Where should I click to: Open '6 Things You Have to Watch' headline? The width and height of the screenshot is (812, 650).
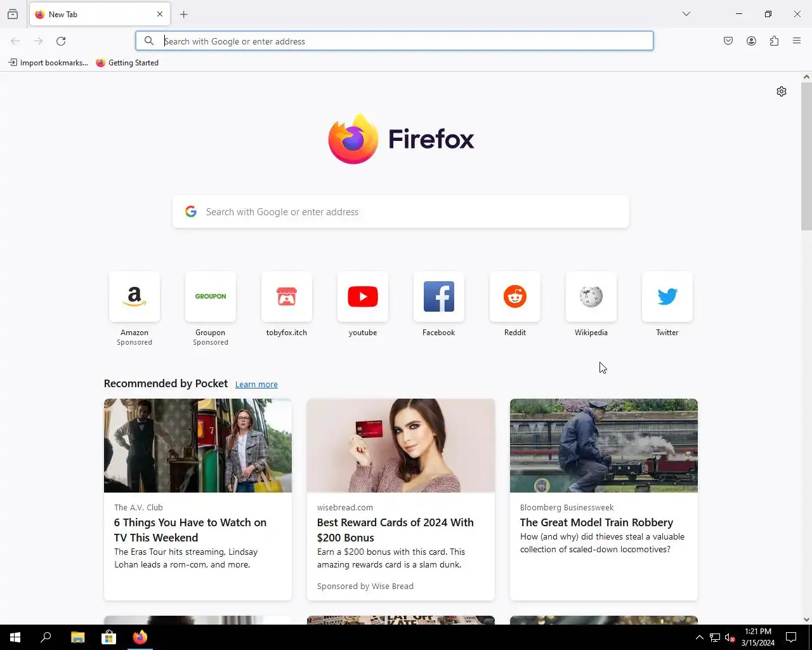[190, 530]
